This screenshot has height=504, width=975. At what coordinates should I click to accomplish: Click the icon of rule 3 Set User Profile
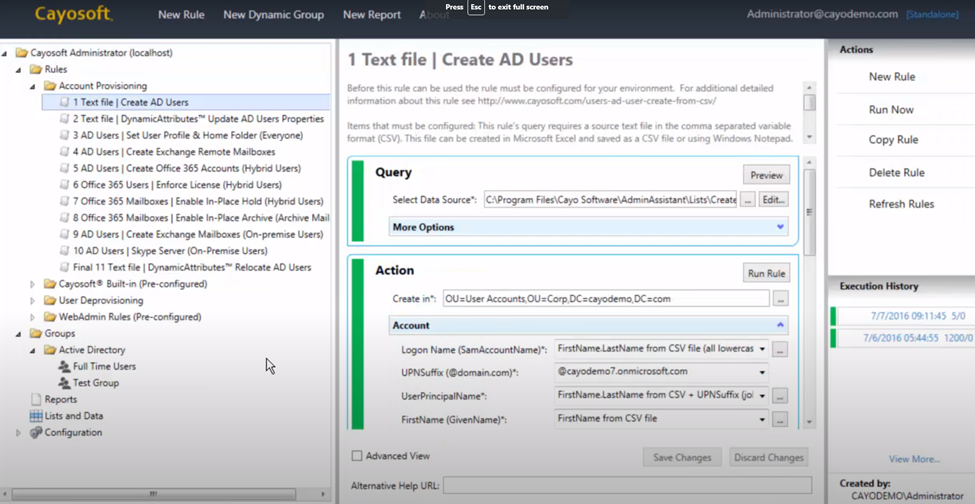point(65,135)
